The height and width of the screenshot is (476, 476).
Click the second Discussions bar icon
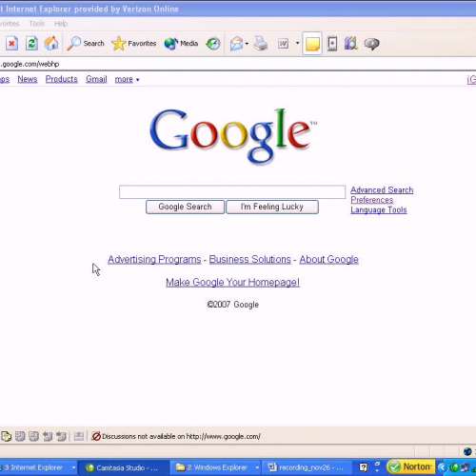pyautogui.click(x=20, y=437)
